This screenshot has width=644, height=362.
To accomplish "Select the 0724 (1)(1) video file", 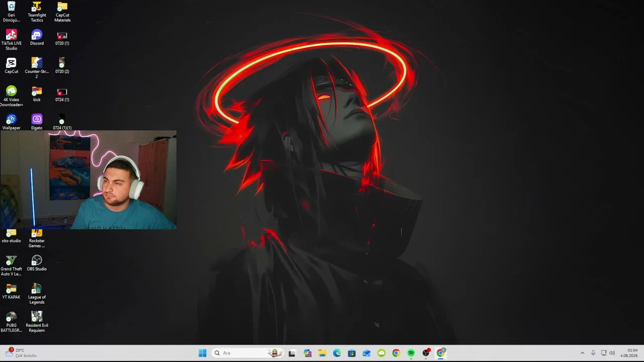I will [x=62, y=123].
